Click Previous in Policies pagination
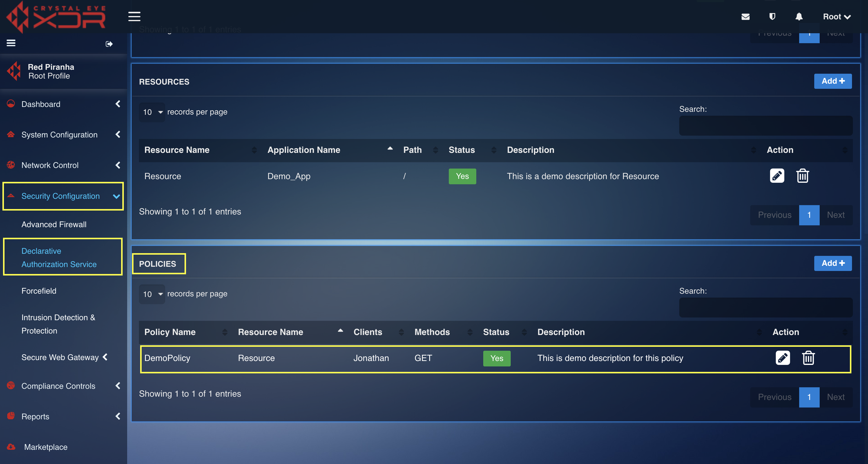 coord(774,397)
